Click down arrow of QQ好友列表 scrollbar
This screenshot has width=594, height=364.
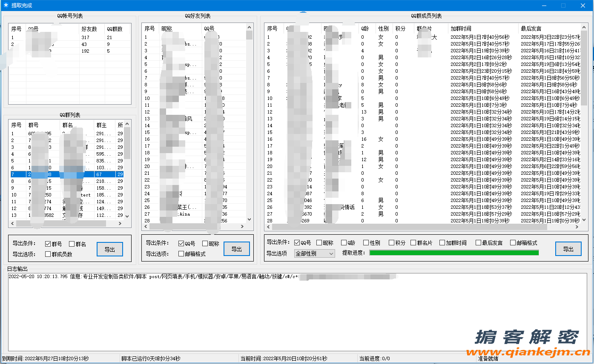coord(250,220)
